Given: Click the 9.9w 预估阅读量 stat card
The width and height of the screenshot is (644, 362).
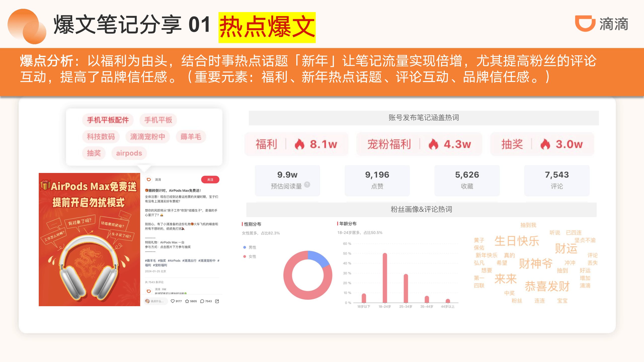Looking at the screenshot, I should tap(287, 180).
